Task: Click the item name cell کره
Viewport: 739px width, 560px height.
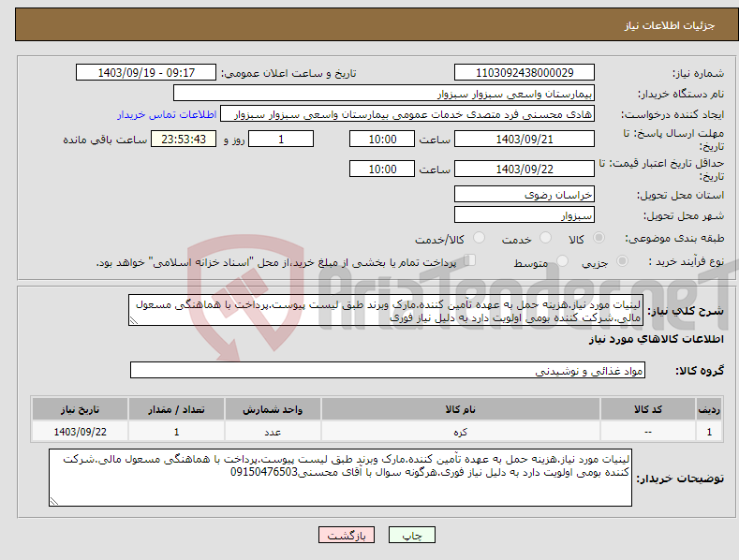Action: tap(461, 432)
